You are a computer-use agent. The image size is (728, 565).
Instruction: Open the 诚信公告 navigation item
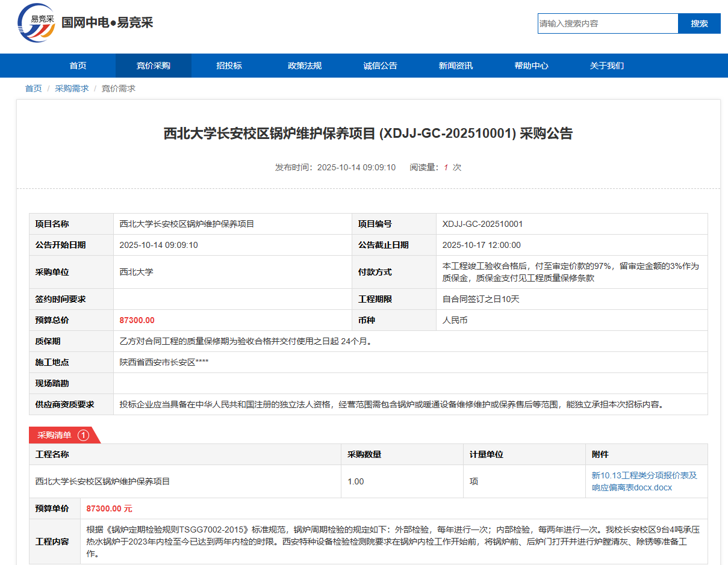point(380,66)
